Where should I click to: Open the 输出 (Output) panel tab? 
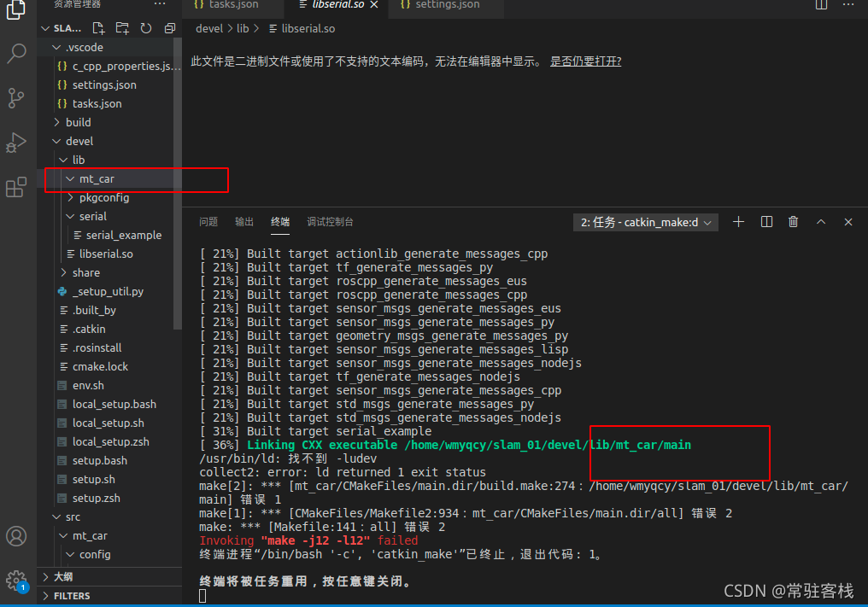244,222
